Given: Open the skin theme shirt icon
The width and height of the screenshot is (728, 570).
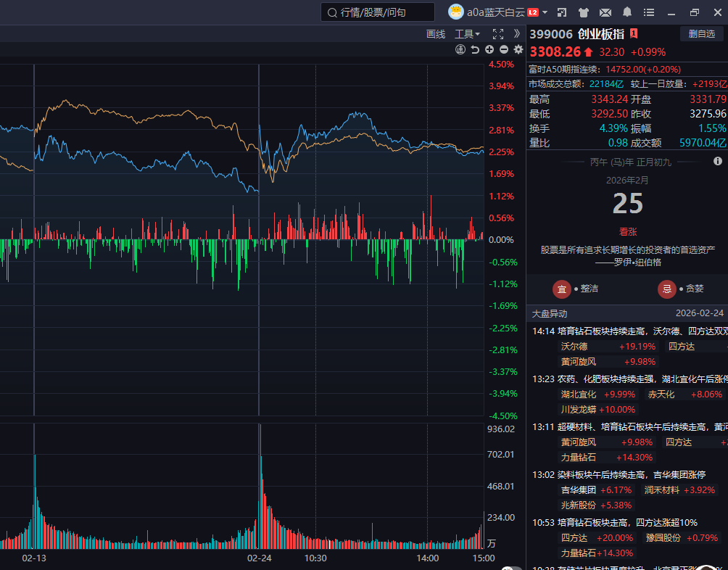Looking at the screenshot, I should 584,12.
